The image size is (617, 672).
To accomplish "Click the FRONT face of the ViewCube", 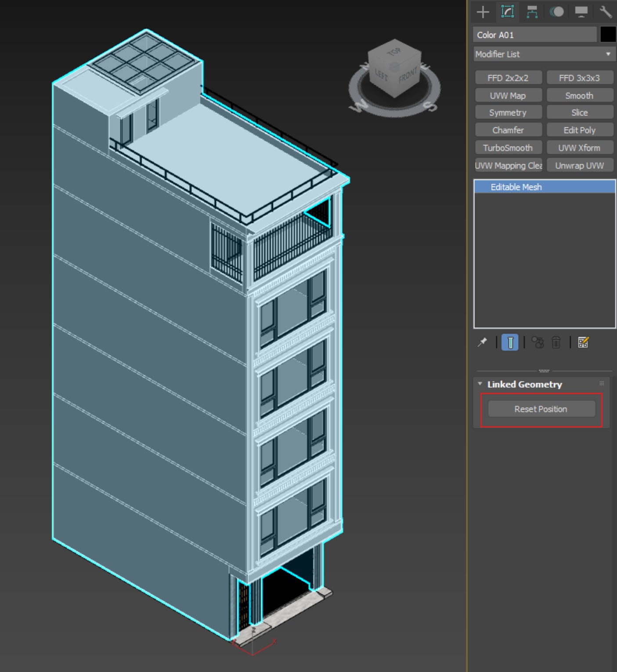I will pyautogui.click(x=408, y=76).
